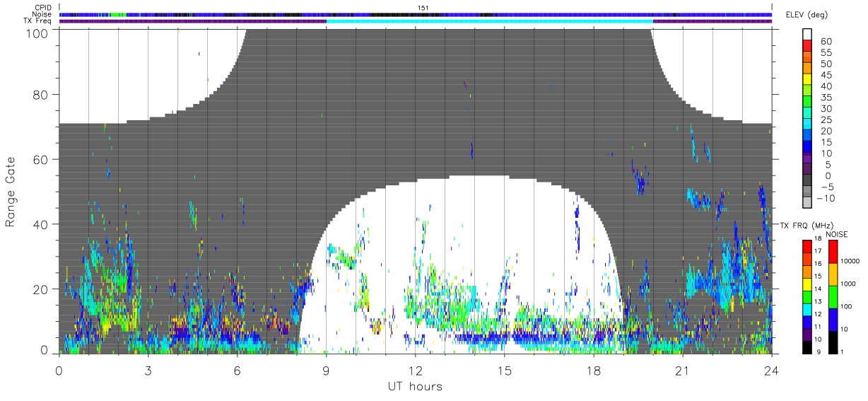The image size is (868, 401).
Task: Click the 3 tick on UT hours axis
Action: 148,370
